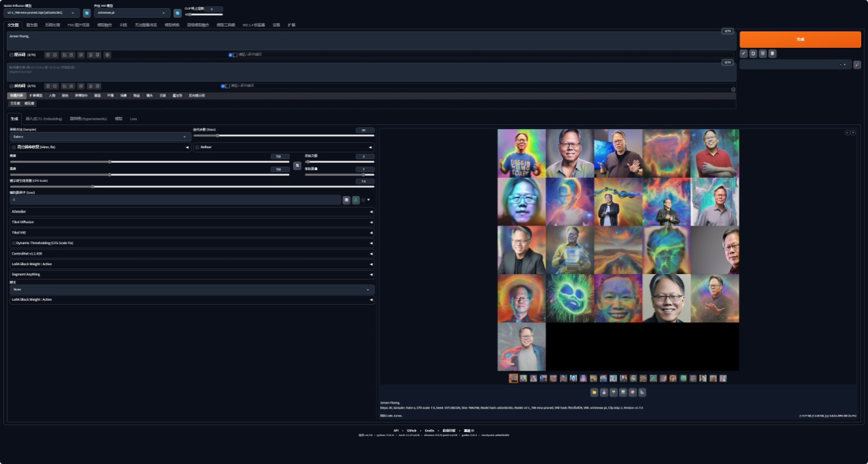868x464 pixels.
Task: Enable the Hires. fix checkbox
Action: (x=14, y=147)
